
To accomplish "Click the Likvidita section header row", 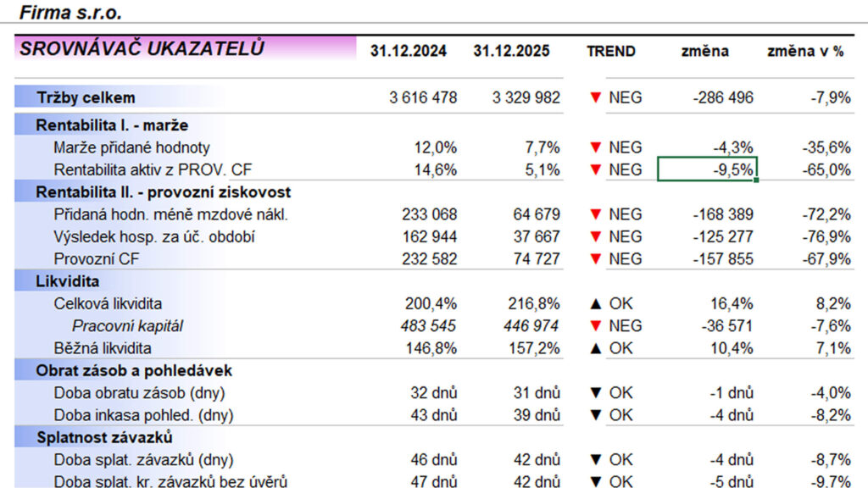I will coord(68,280).
